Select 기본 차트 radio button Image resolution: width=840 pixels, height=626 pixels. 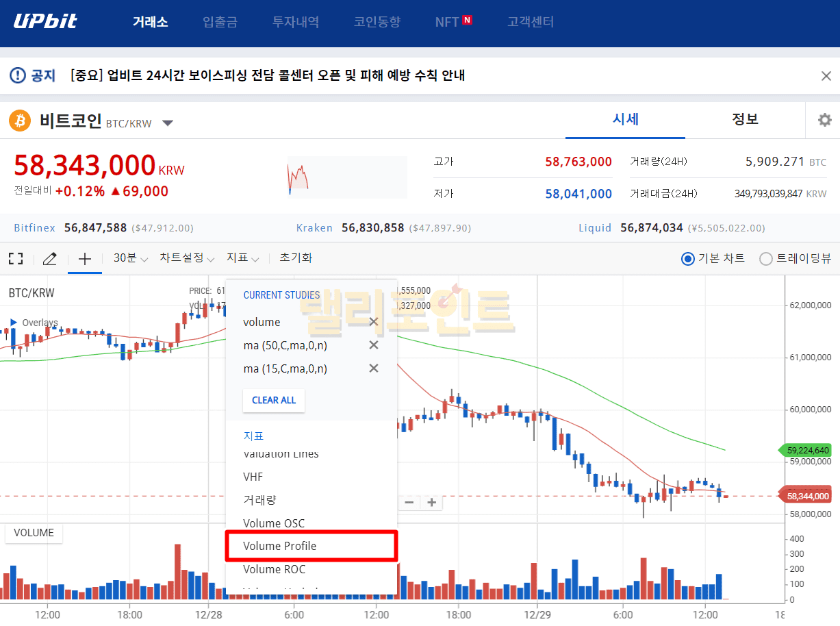[x=687, y=259]
